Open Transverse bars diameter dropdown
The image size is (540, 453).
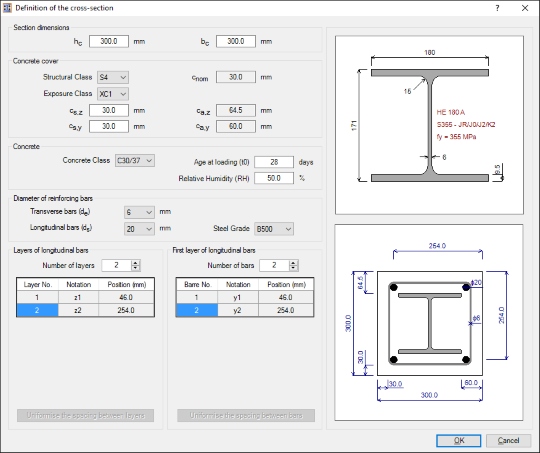pos(139,212)
